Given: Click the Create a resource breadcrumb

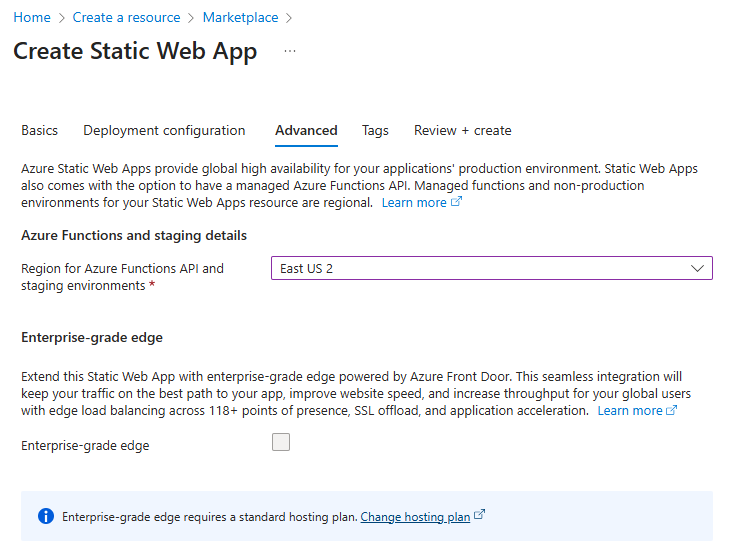Looking at the screenshot, I should pos(126,18).
